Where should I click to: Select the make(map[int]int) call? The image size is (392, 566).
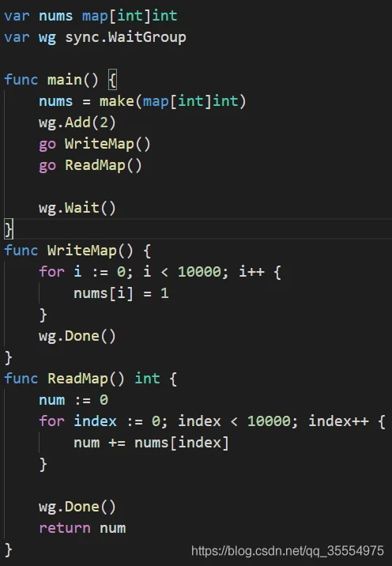(173, 101)
